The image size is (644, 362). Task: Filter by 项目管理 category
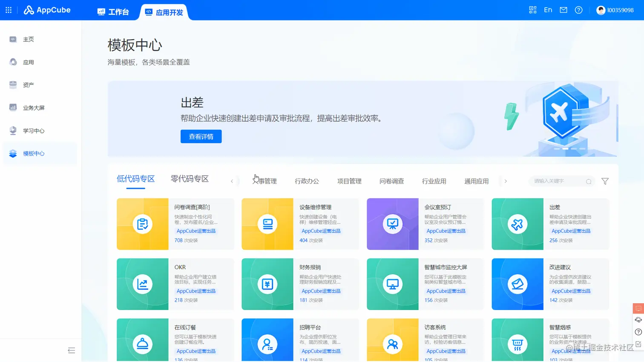pyautogui.click(x=349, y=181)
